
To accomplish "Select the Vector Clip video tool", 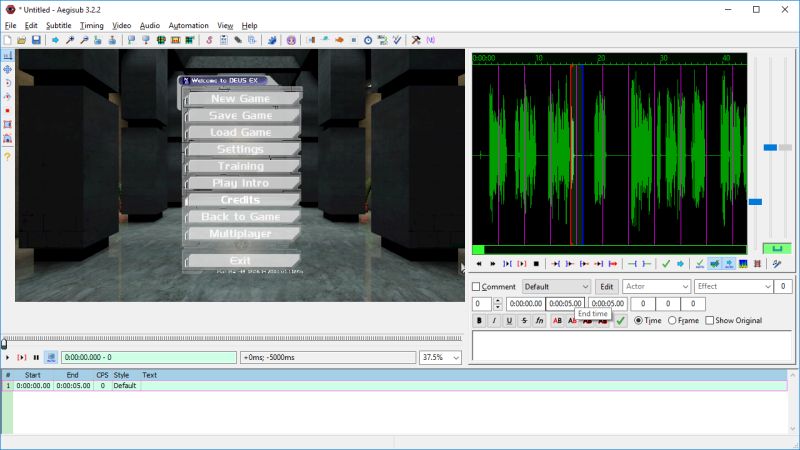I will tap(8, 138).
